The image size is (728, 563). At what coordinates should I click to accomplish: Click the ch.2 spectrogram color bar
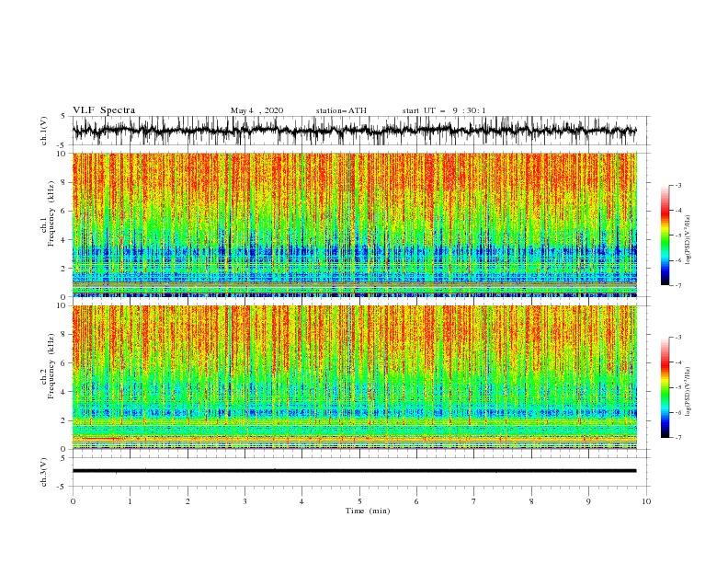[665, 387]
